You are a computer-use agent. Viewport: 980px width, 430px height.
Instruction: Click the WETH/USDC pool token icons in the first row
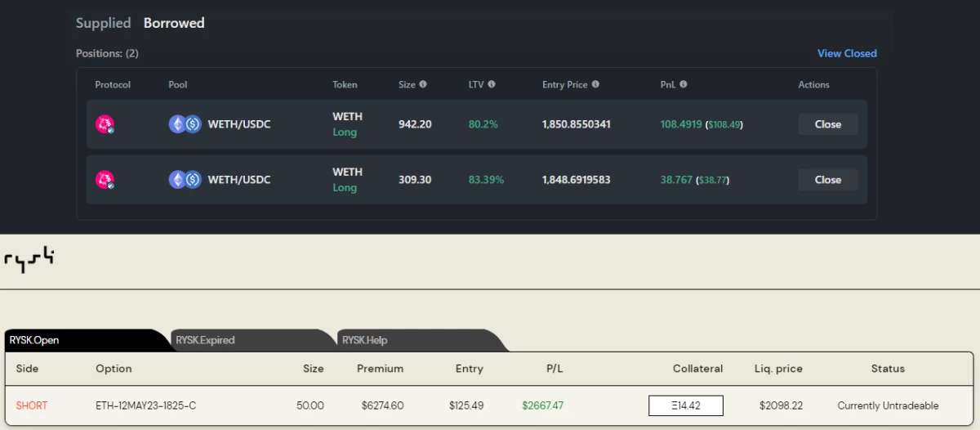tap(185, 124)
